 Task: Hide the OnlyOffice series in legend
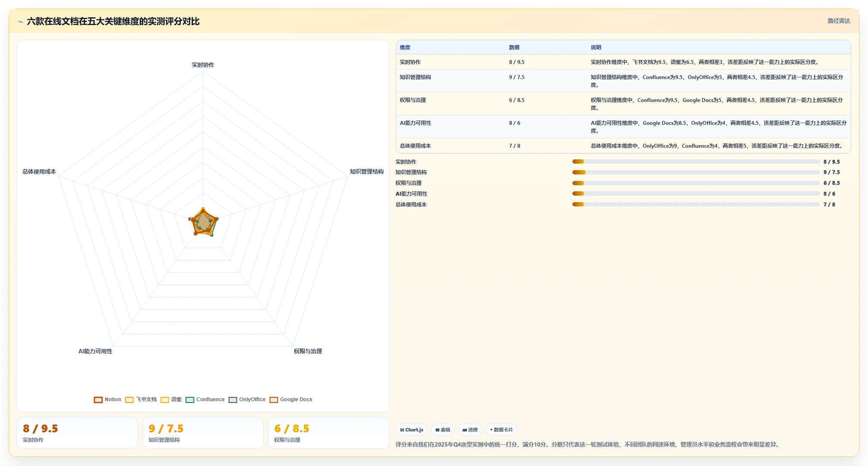[x=247, y=400]
